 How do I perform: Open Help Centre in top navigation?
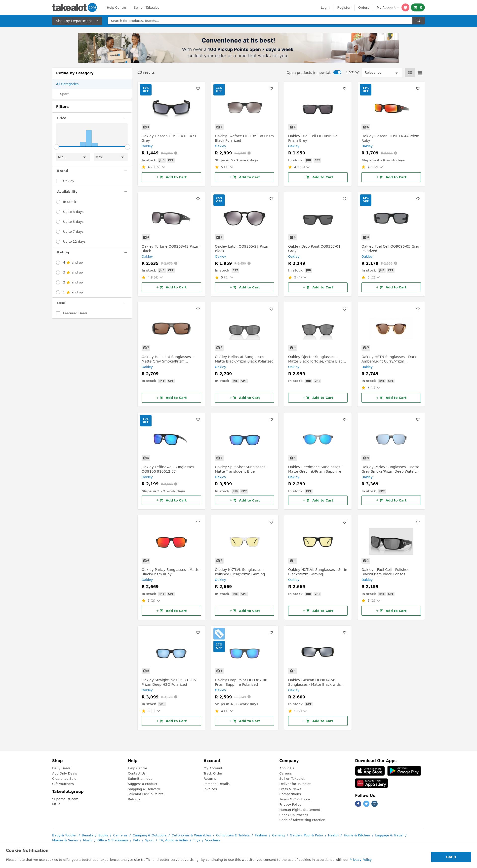point(117,7)
